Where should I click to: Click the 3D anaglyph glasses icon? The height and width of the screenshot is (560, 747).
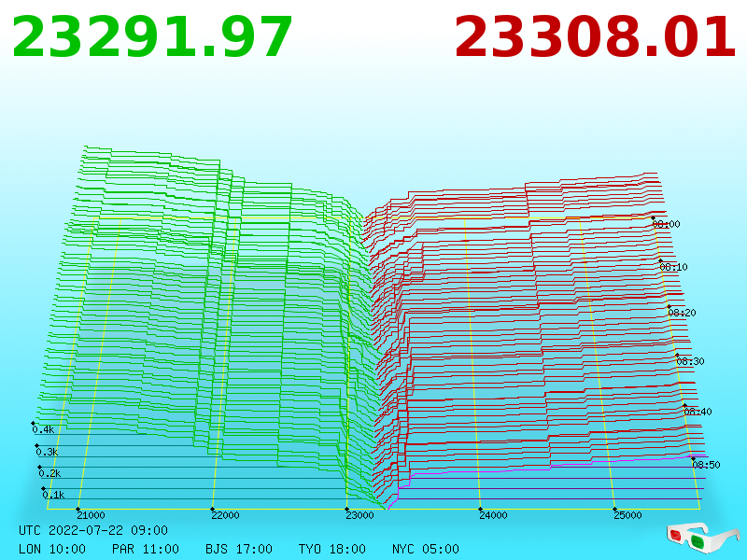click(701, 537)
